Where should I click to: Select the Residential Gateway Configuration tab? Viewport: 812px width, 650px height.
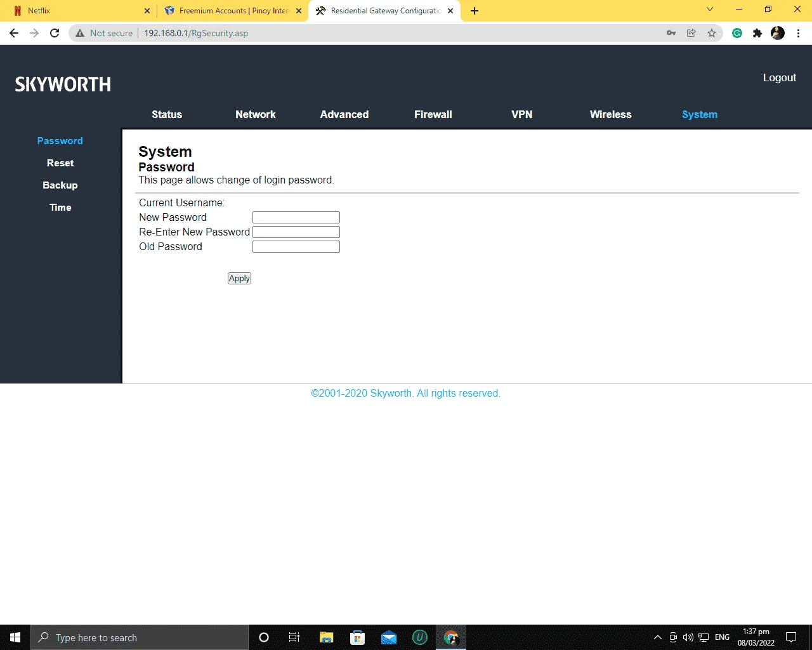[384, 11]
